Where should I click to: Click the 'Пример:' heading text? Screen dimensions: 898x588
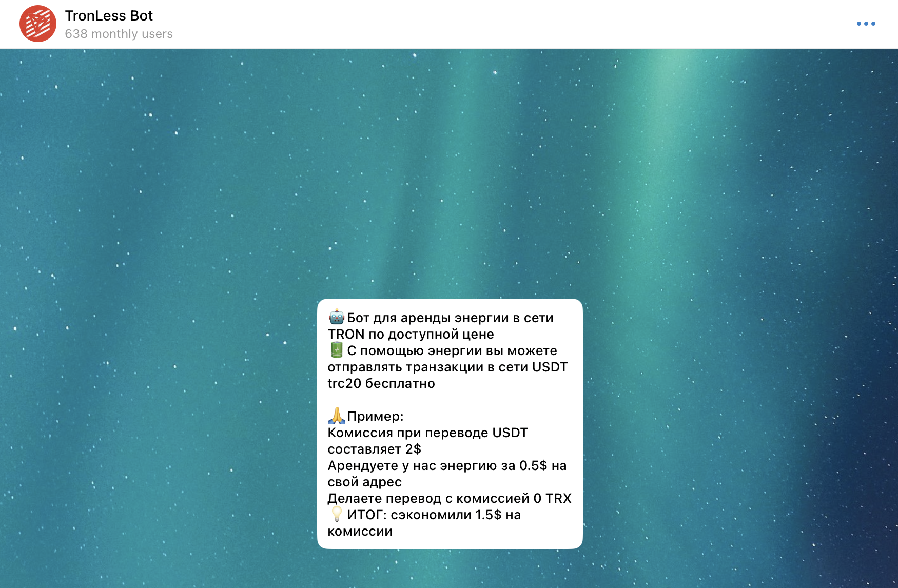click(375, 417)
